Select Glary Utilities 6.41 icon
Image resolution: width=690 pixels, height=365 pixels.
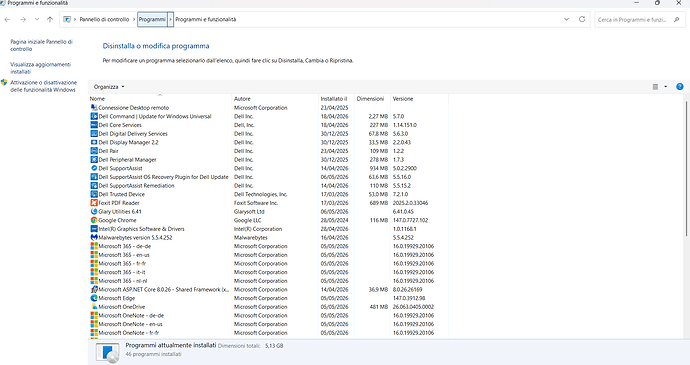click(x=94, y=211)
